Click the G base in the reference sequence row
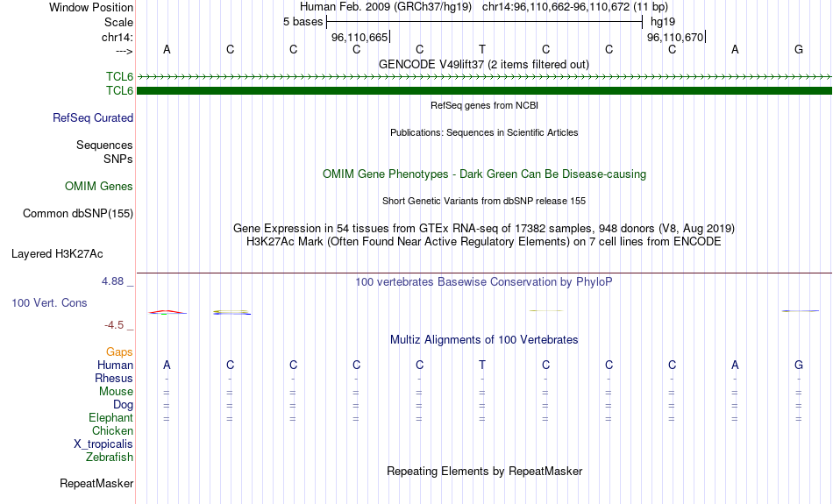833x504 pixels. tap(799, 49)
